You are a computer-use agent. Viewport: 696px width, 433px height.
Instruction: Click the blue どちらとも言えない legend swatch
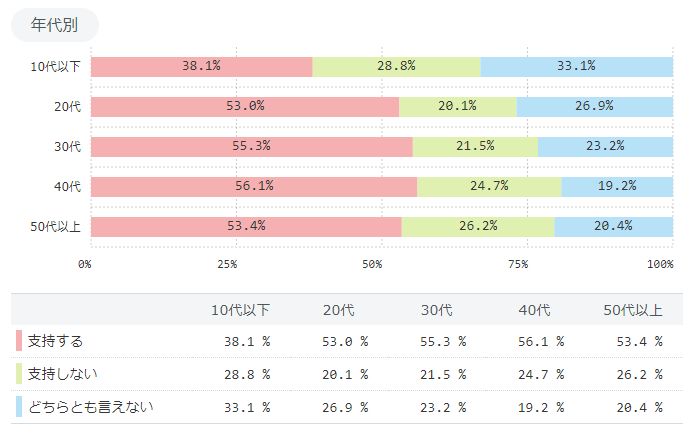(19, 406)
